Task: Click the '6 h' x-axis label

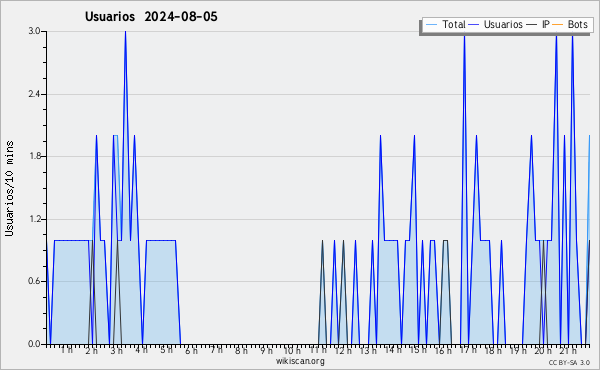Action: point(191,351)
